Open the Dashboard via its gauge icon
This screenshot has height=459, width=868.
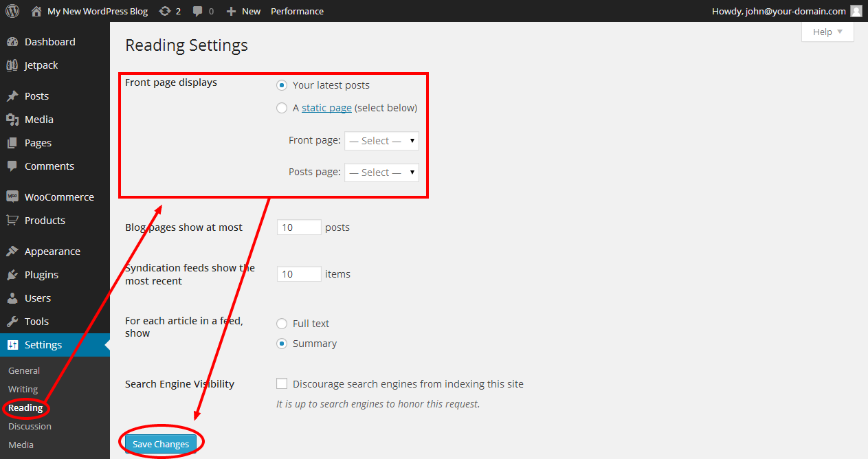(15, 41)
